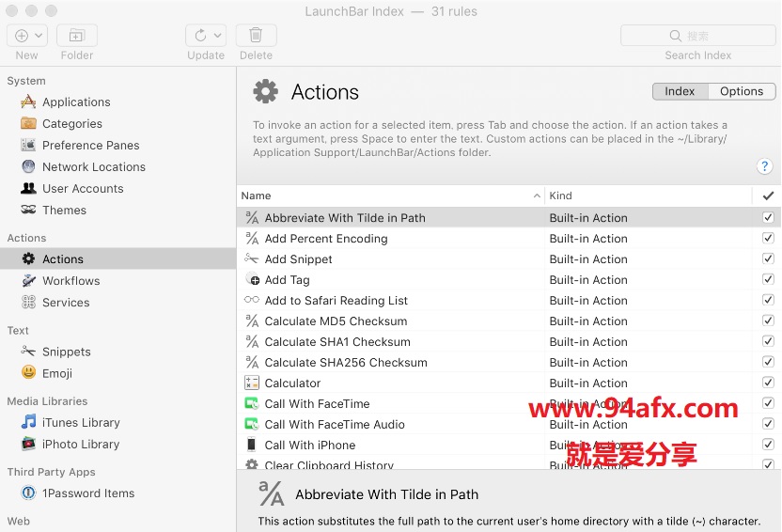Viewport: 782px width, 532px height.
Task: Click the Call With FaceTime icon
Action: pos(251,403)
